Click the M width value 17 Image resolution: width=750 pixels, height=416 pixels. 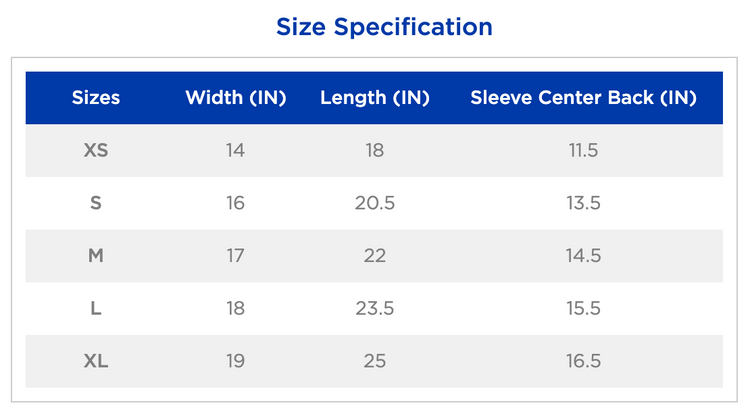[236, 256]
